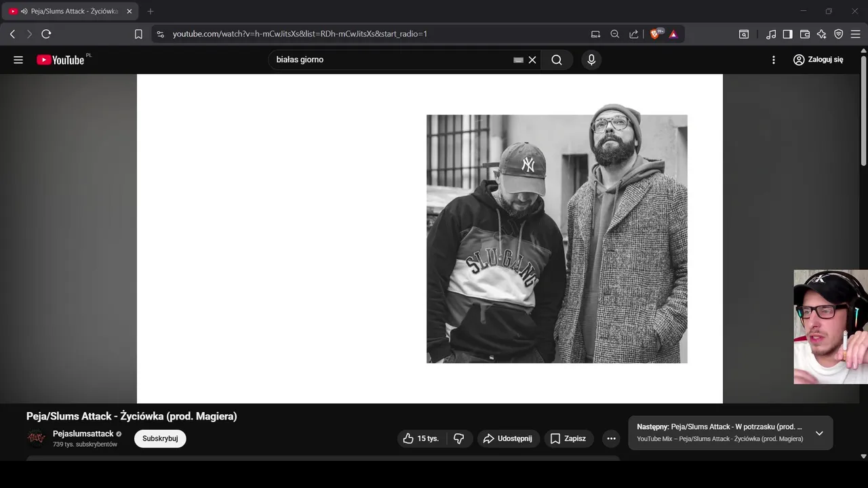This screenshot has height=488, width=868.
Task: Click the Subskrybuj button
Action: [160, 439]
